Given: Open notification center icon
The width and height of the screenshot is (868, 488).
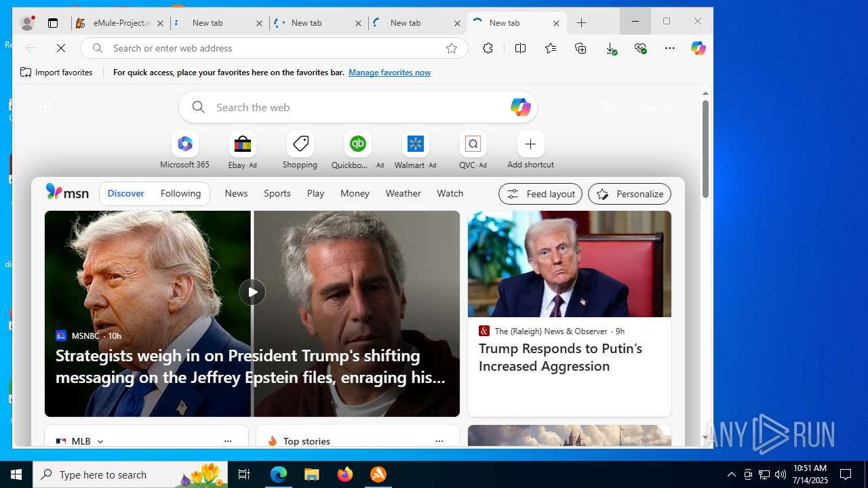Looking at the screenshot, I should click(846, 474).
